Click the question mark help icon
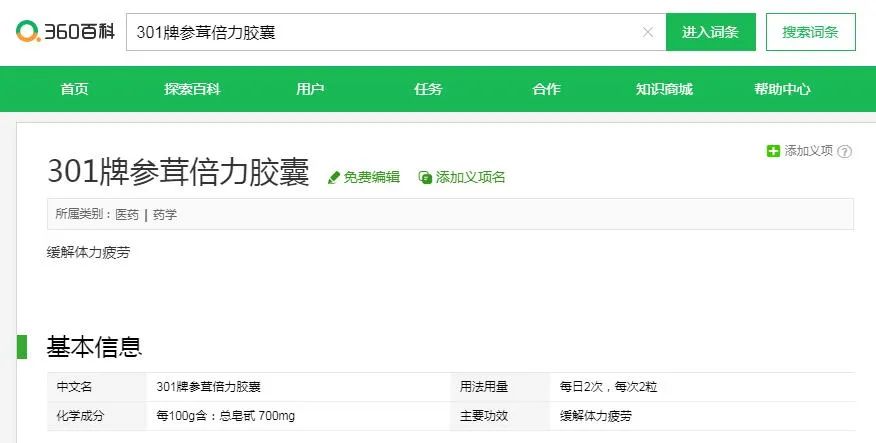The image size is (876, 443). [845, 151]
